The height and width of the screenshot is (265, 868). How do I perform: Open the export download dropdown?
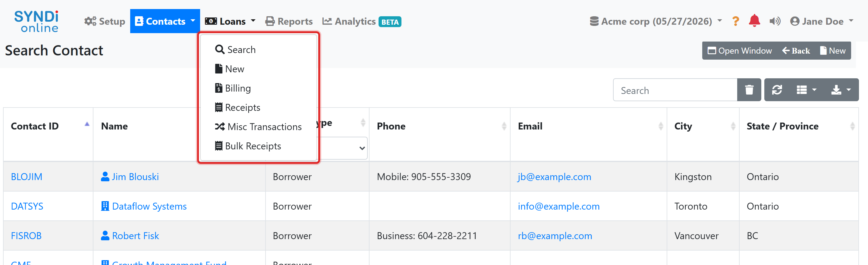[841, 90]
